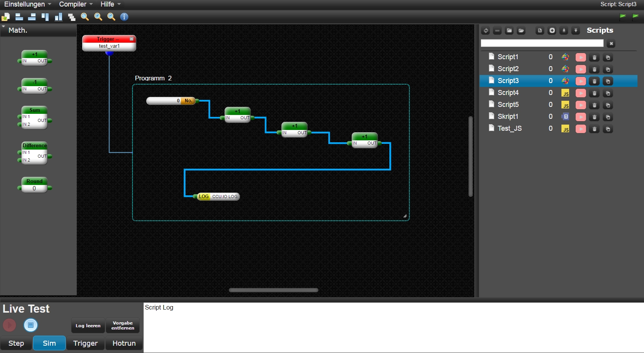The image size is (644, 353).
Task: Click the closed folder icon in Scripts toolbar
Action: 509,31
